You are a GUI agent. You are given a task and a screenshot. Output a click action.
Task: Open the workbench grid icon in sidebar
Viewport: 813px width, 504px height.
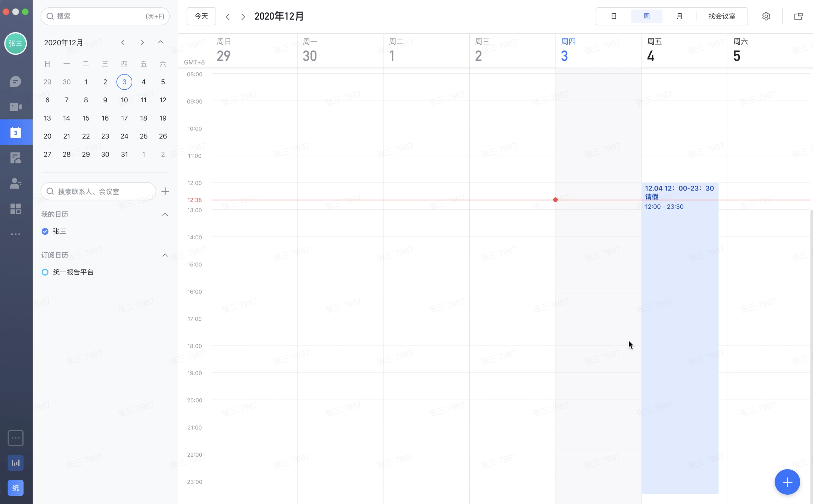pyautogui.click(x=15, y=208)
